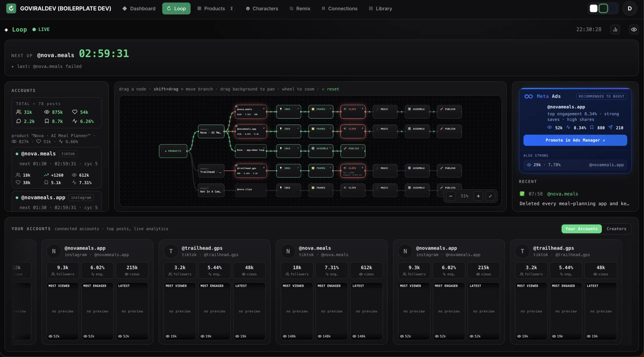Click ASSEMBLE grid icon in @novameals.app row

tap(409, 129)
